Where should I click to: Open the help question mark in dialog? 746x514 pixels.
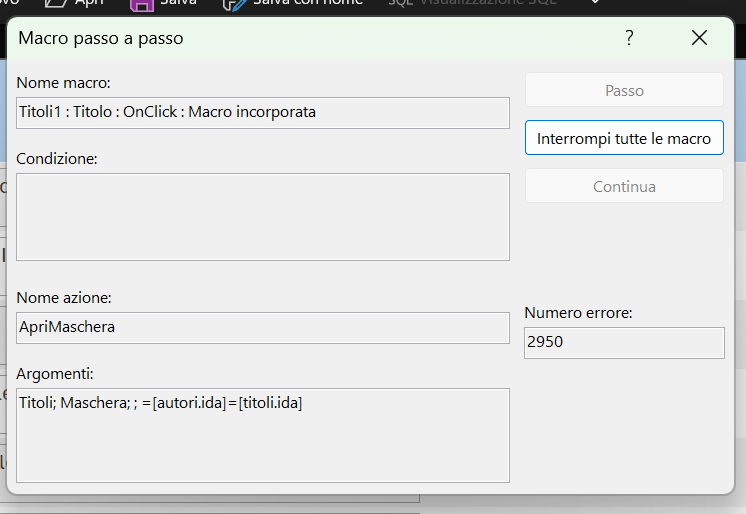pyautogui.click(x=629, y=38)
